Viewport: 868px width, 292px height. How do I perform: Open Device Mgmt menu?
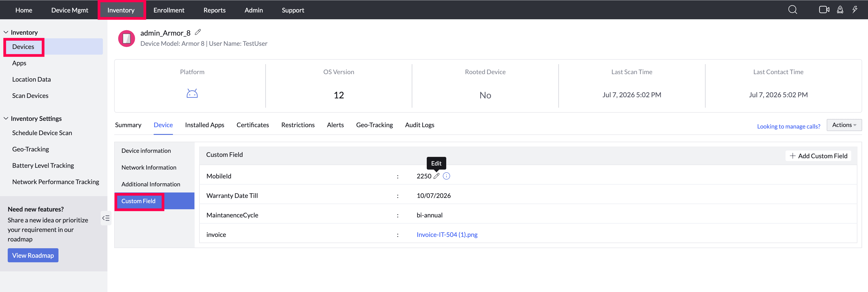[x=70, y=10]
